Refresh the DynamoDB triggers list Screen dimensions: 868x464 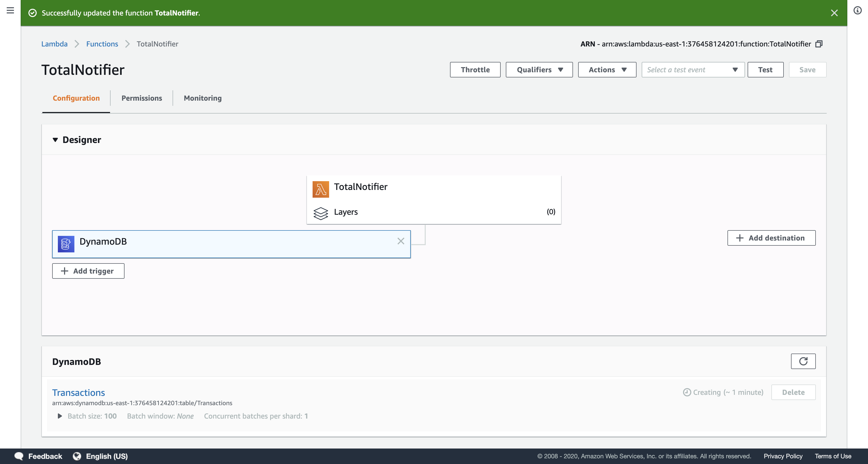click(803, 361)
